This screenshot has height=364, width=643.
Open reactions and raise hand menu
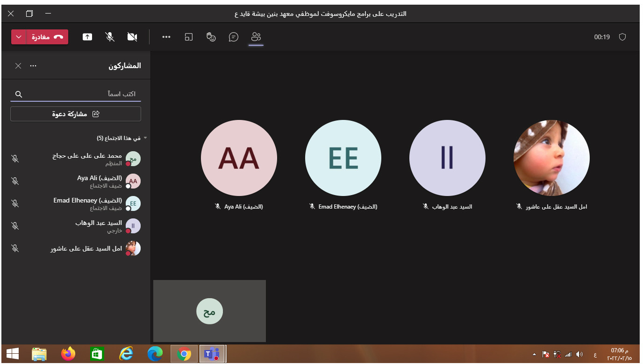pyautogui.click(x=211, y=37)
